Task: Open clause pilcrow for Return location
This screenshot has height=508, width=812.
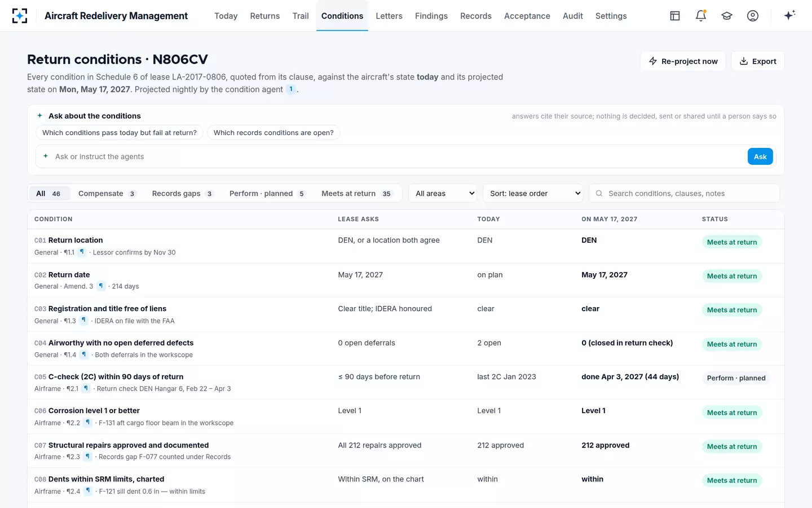Action: click(x=82, y=252)
